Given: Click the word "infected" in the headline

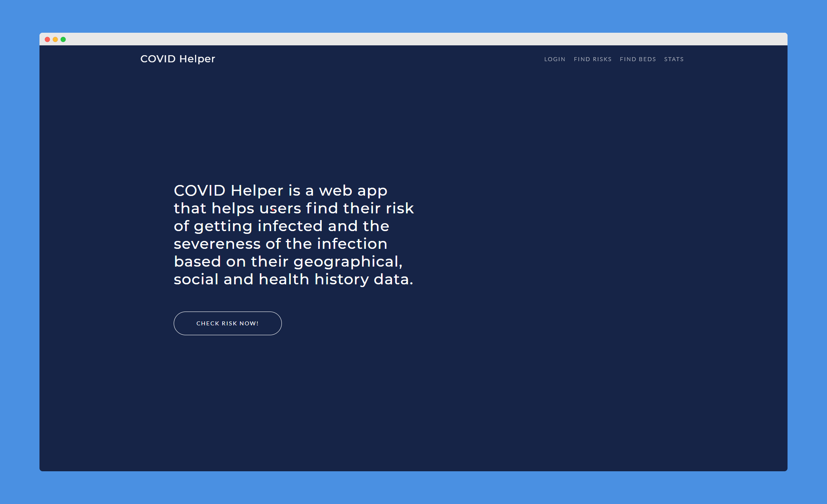Looking at the screenshot, I should [290, 226].
